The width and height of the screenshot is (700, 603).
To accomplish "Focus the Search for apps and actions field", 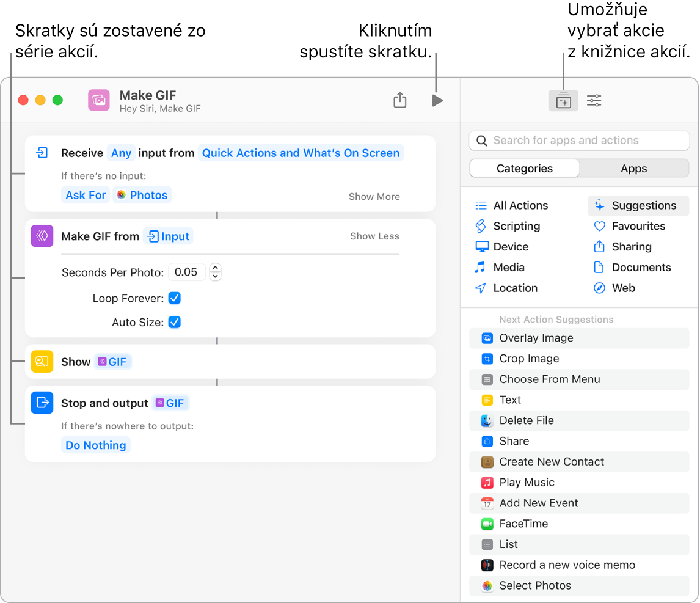I will click(579, 141).
